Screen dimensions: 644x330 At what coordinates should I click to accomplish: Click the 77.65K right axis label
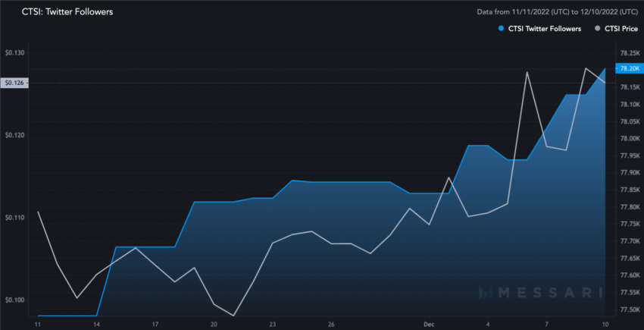click(x=629, y=259)
